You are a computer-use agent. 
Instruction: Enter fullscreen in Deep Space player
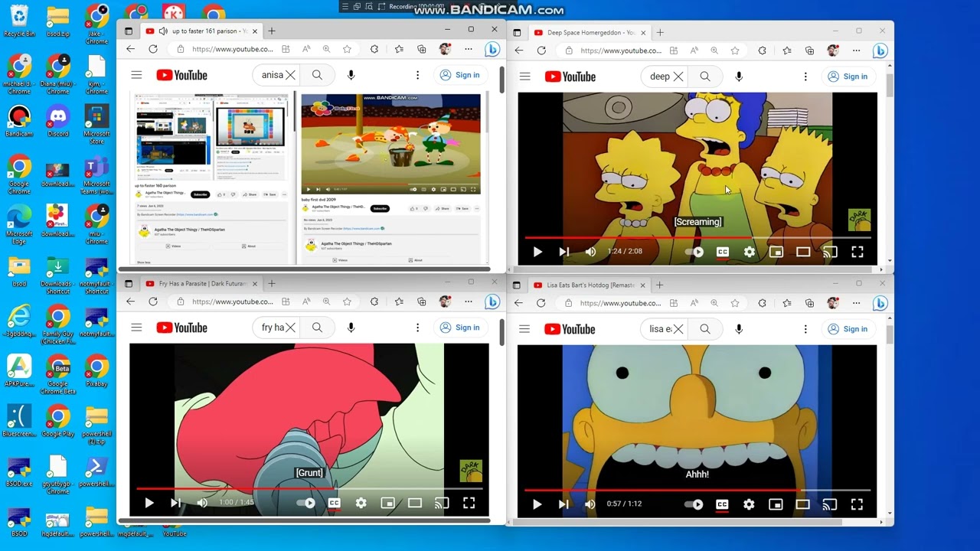click(x=857, y=252)
